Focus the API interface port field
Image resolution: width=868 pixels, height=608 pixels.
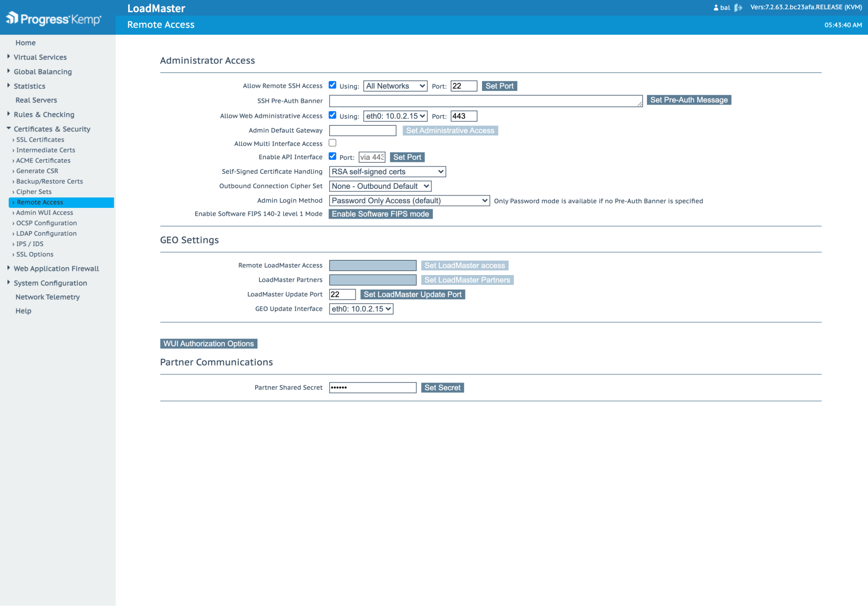[x=372, y=157]
